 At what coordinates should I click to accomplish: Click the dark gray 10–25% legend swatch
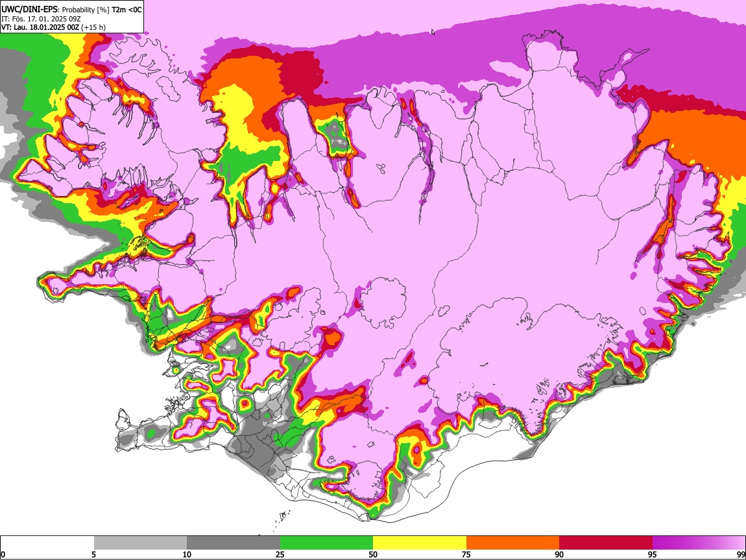coord(234,543)
